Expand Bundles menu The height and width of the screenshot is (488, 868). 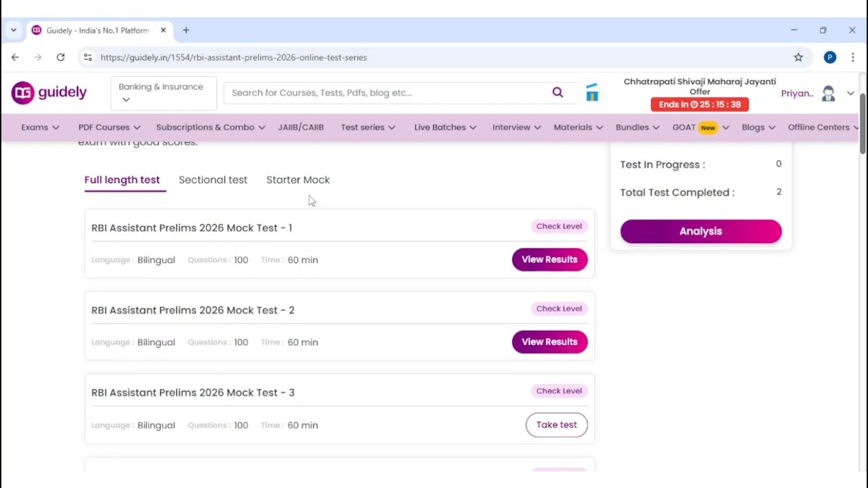pos(637,127)
